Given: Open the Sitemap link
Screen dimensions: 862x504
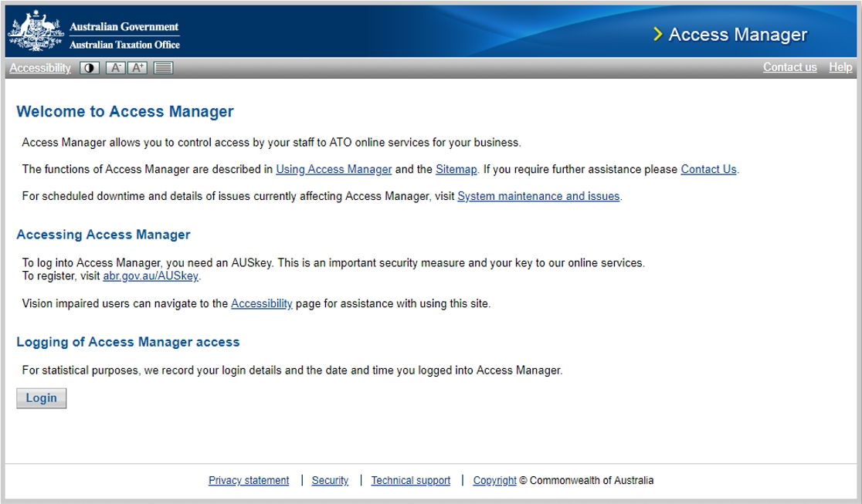Looking at the screenshot, I should 456,169.
